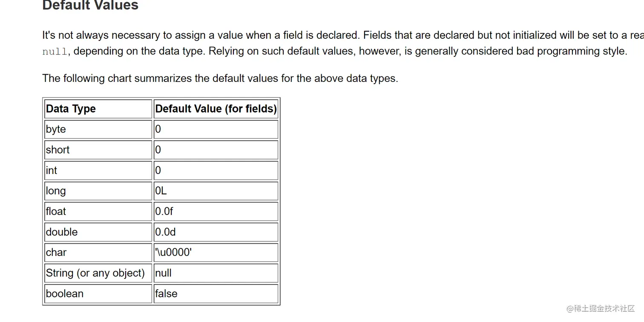Click the byte table cell
Viewport: 644px width, 322px height.
pos(98,129)
